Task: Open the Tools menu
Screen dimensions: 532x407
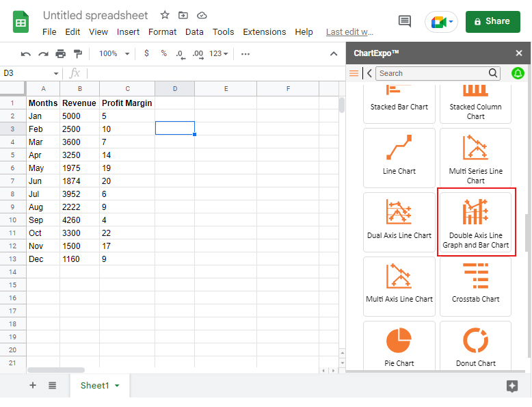Action: tap(223, 32)
